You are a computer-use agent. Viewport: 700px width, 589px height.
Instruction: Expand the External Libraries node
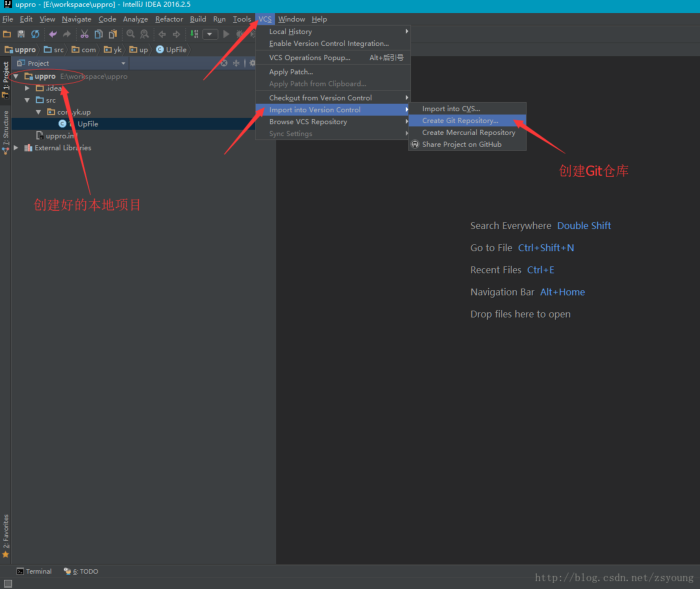pyautogui.click(x=17, y=148)
